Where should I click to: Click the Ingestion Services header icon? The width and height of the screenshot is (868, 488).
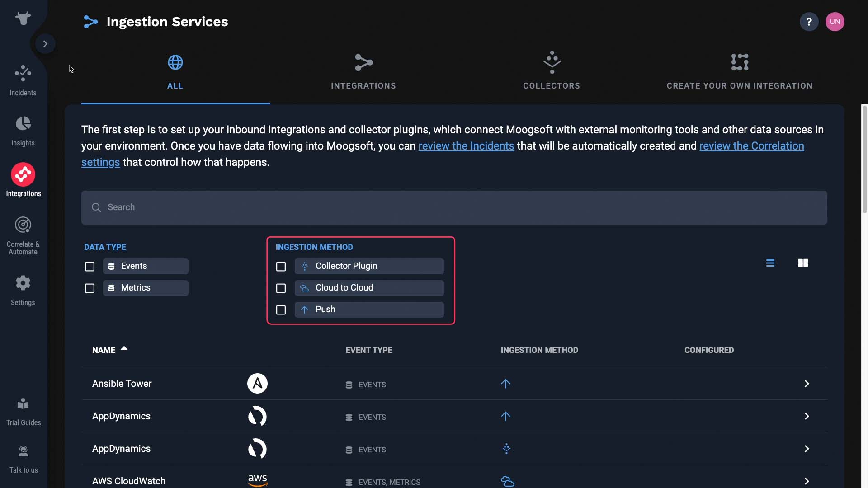click(x=90, y=22)
